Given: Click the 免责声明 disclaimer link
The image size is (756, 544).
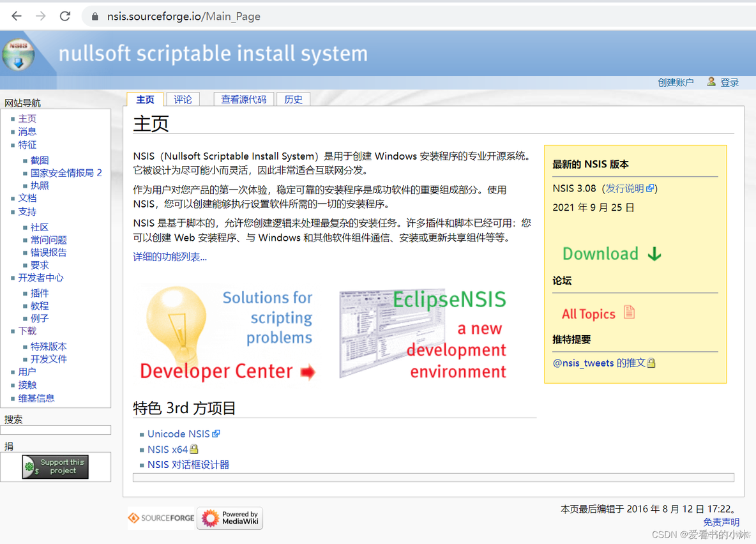Looking at the screenshot, I should pyautogui.click(x=722, y=522).
